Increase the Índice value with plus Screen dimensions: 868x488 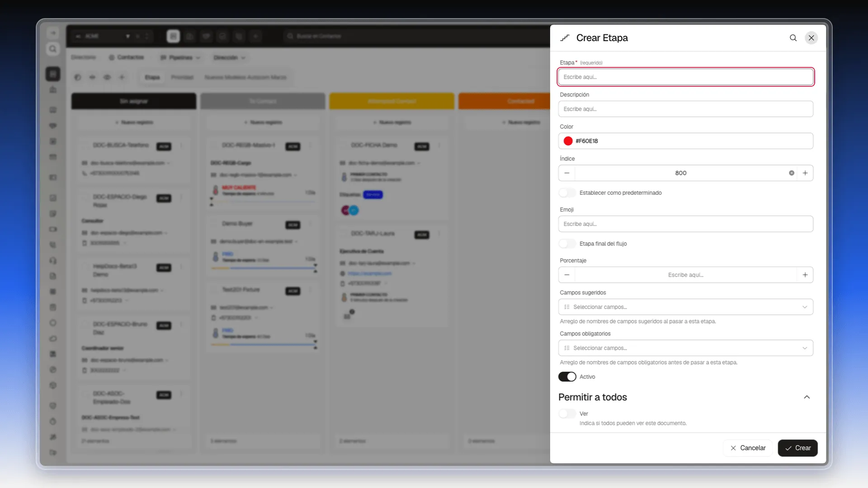pos(805,173)
